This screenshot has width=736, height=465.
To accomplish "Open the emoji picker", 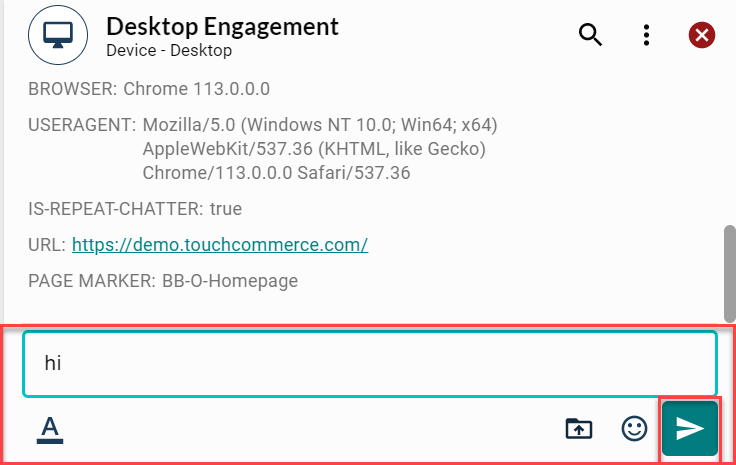I will 634,429.
